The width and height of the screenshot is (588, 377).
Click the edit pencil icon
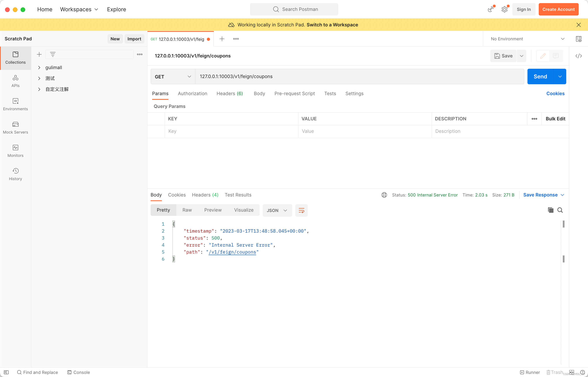[x=543, y=56]
